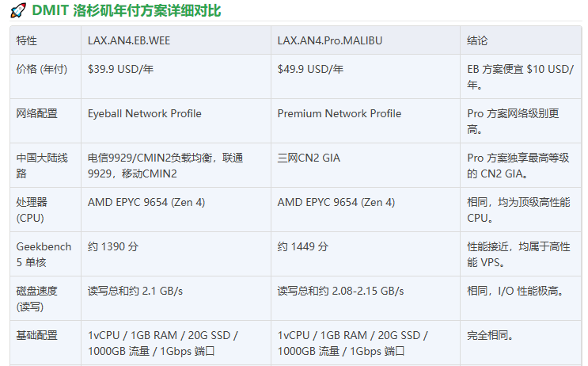Select the $39.9 USD/年 price cell
Screen dimensions: 588x366
(x=120, y=69)
